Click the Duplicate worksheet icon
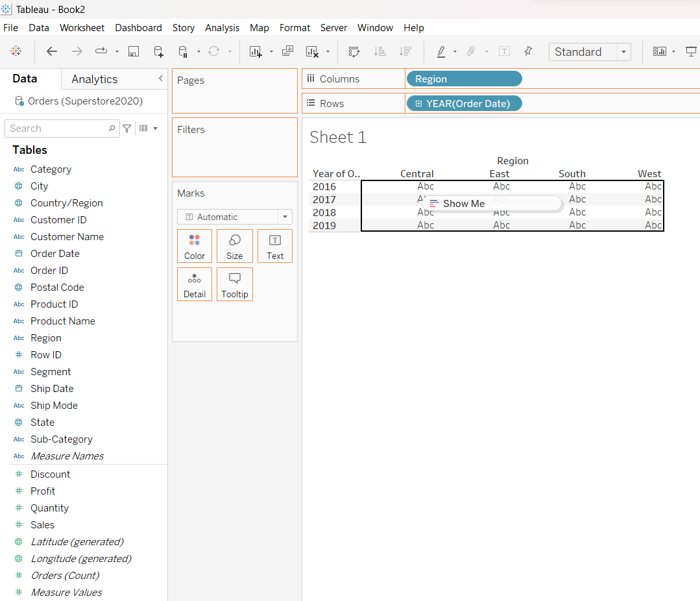700x601 pixels. pos(287,52)
